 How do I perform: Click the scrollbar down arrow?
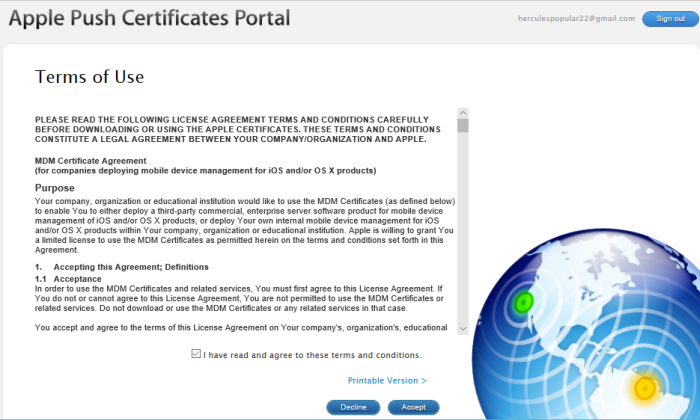click(463, 329)
